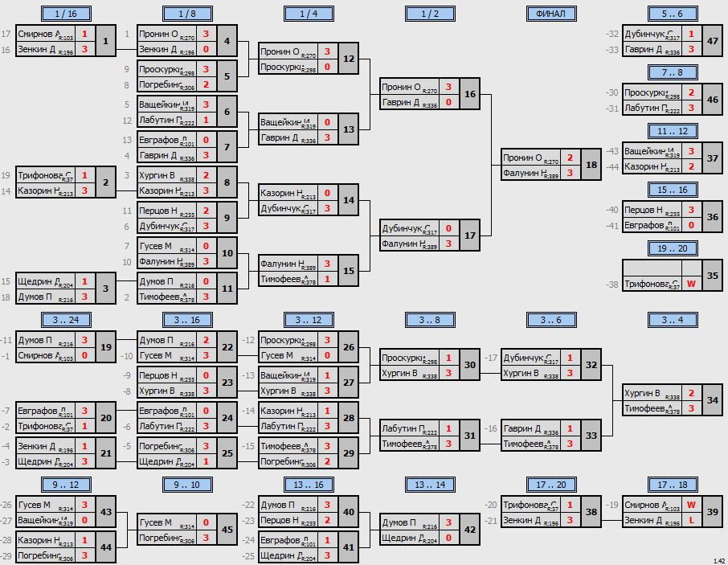Click "Думов П" in match 3
Image resolution: width=728 pixels, height=565 pixels.
[35, 297]
